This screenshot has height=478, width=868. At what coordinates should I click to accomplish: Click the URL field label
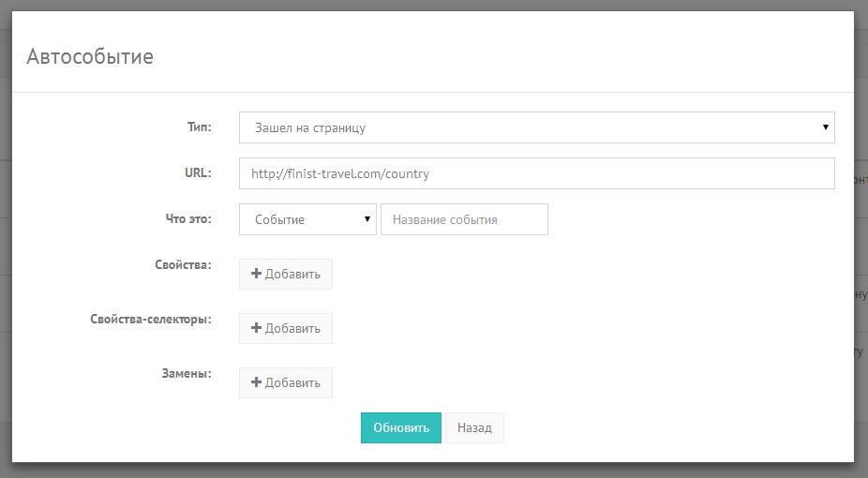click(x=198, y=172)
